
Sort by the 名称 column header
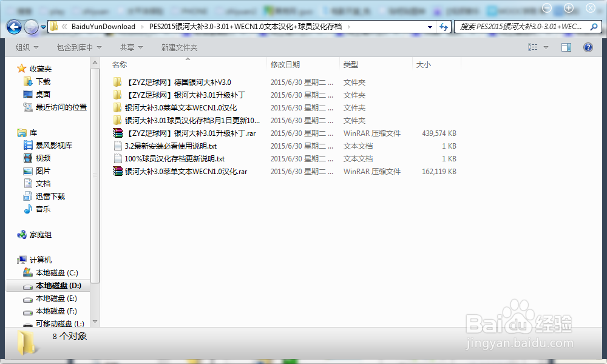pyautogui.click(x=120, y=64)
